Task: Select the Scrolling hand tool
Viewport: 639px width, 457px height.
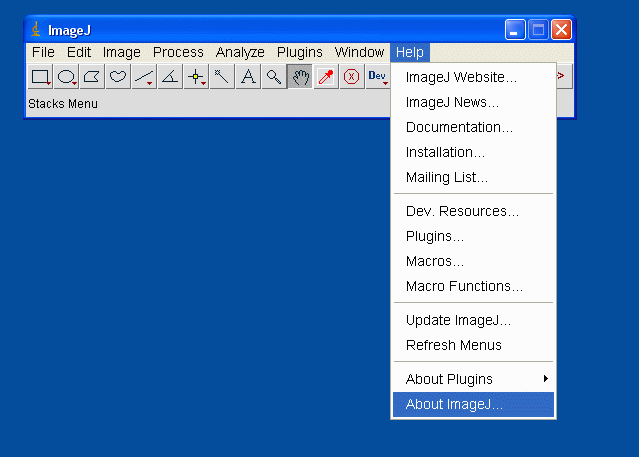Action: click(300, 77)
